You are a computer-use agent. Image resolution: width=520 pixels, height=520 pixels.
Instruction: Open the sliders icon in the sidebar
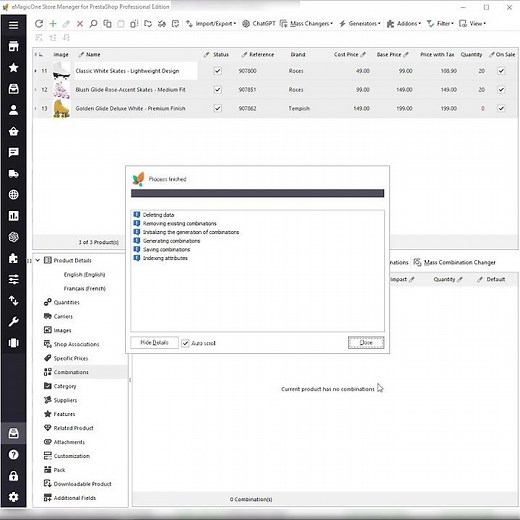[14, 279]
